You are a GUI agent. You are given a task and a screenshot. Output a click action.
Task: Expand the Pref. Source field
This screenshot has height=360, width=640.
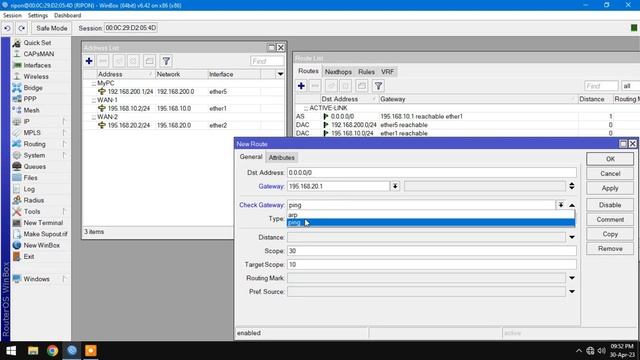[572, 291]
